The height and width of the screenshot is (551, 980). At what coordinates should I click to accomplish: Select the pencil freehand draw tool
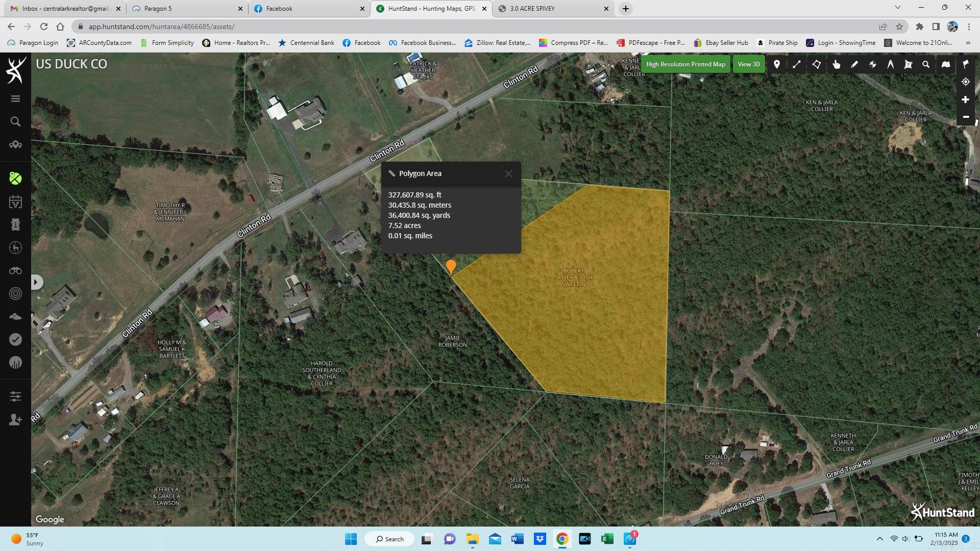(x=854, y=64)
